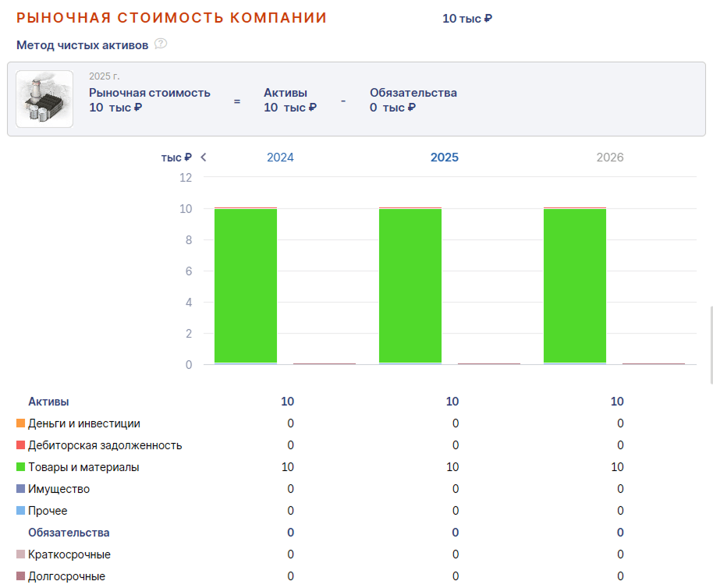Screen dimensions: 713x588
Task: Go to previous years with left chevron
Action: (x=204, y=158)
